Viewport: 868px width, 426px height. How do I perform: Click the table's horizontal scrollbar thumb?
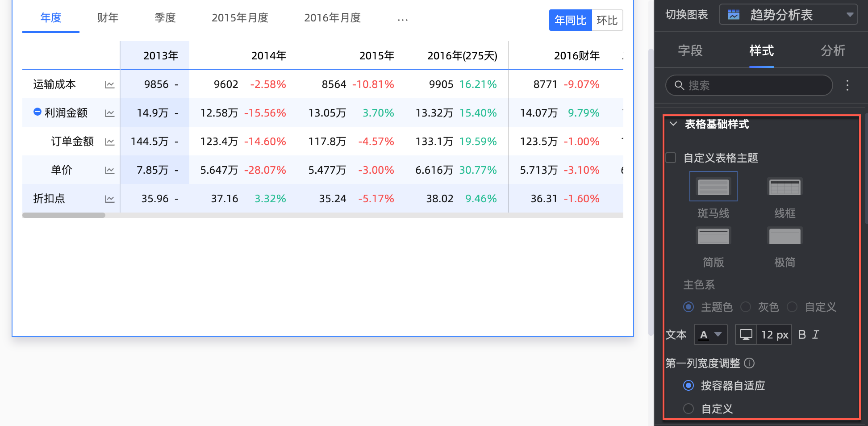[x=64, y=215]
